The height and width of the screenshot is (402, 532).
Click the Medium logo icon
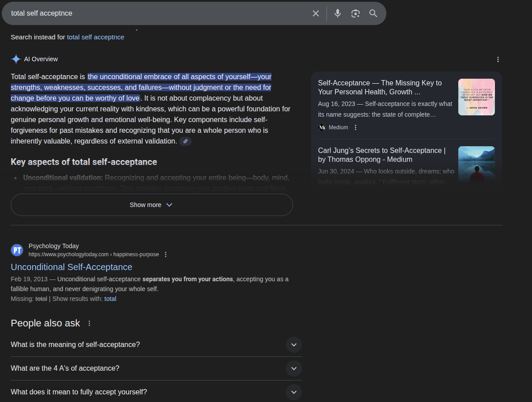322,127
